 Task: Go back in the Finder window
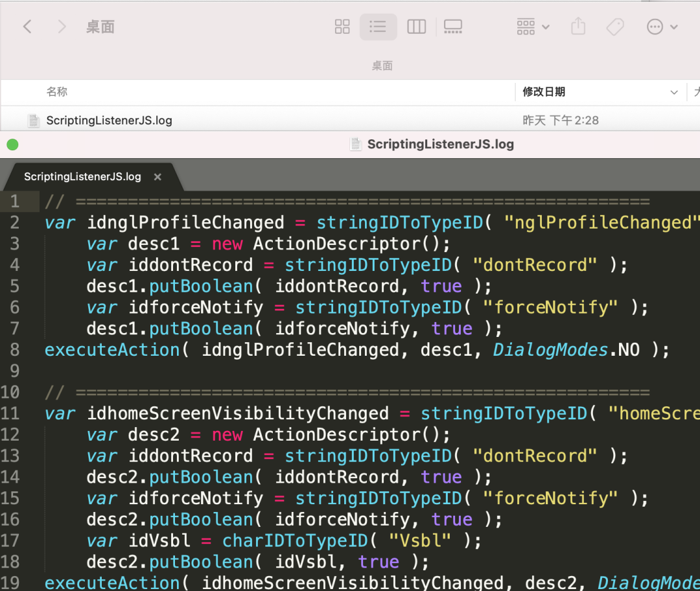click(x=28, y=27)
